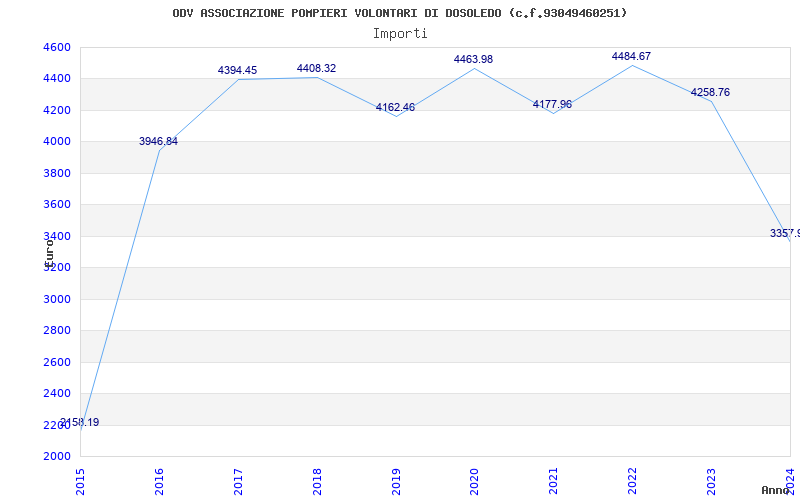The image size is (800, 500).
Task: Click the 2400 y-axis tick label
Action: [57, 393]
